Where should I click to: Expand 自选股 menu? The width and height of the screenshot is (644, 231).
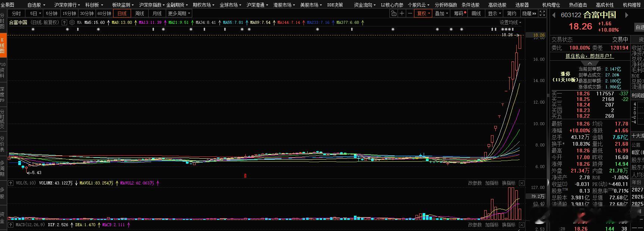[36, 5]
